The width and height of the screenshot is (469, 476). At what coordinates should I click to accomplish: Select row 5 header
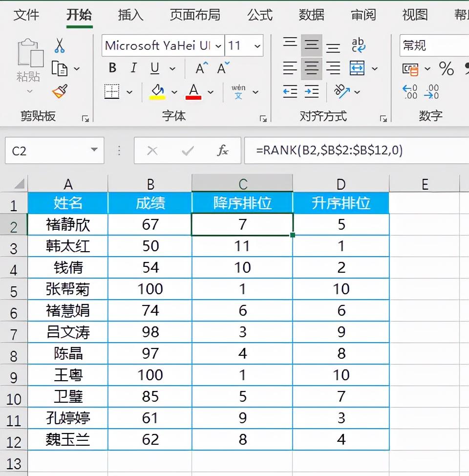point(14,289)
